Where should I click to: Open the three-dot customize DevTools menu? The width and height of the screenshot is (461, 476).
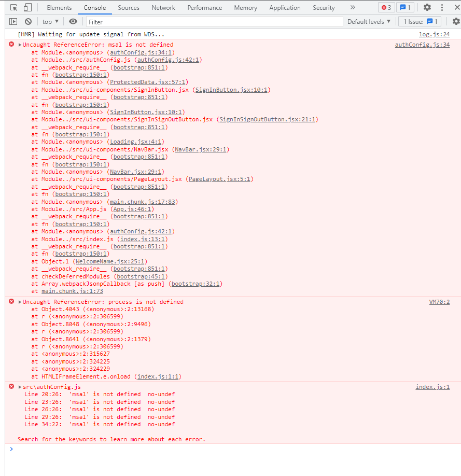tap(442, 7)
